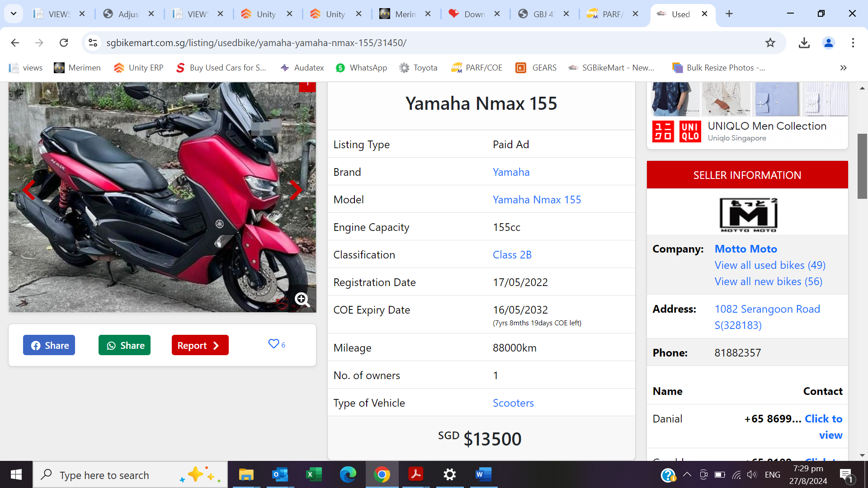Show previous bike photo with left arrow
The width and height of the screenshot is (868, 488).
pyautogui.click(x=29, y=190)
